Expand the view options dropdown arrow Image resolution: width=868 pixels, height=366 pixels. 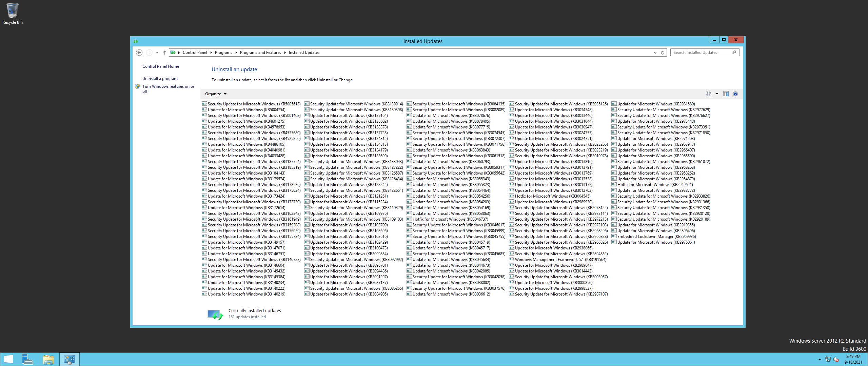click(x=717, y=94)
